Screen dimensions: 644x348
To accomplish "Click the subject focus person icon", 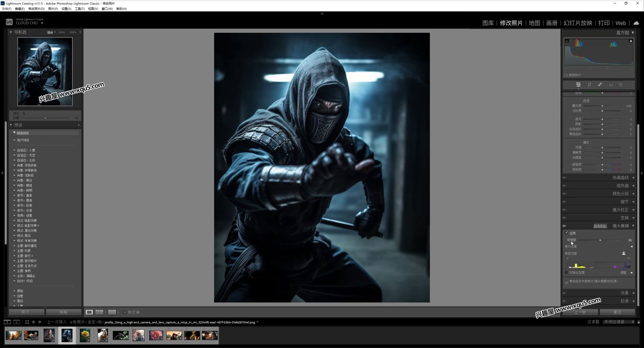I will [623, 253].
